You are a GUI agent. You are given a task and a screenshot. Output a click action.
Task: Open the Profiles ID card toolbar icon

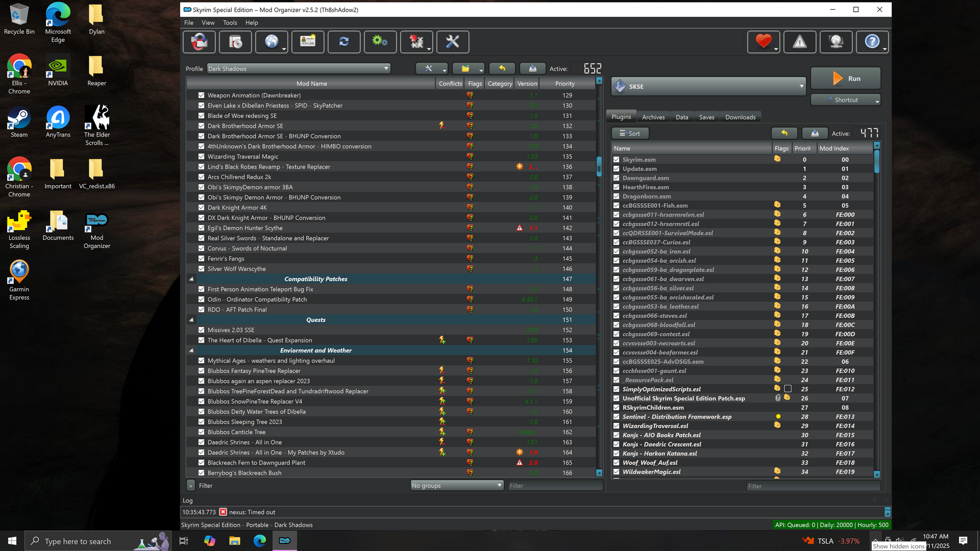coord(308,42)
